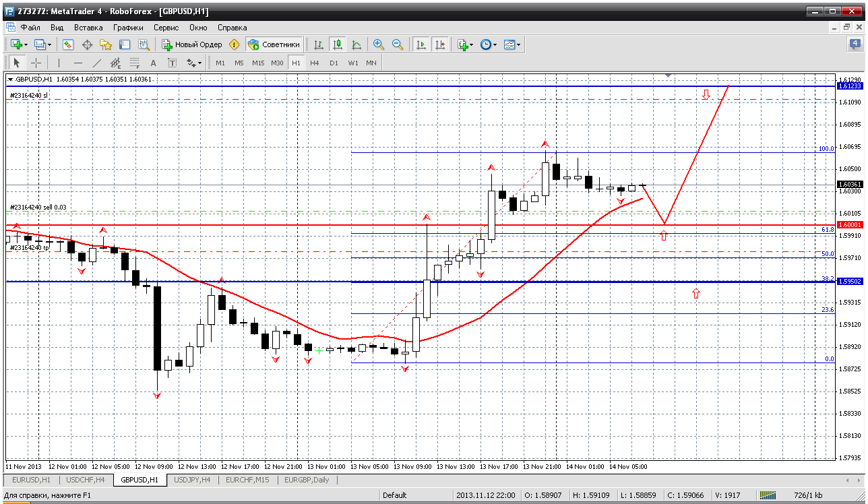Select the MN timeframe button
The width and height of the screenshot is (868, 504).
pos(371,63)
